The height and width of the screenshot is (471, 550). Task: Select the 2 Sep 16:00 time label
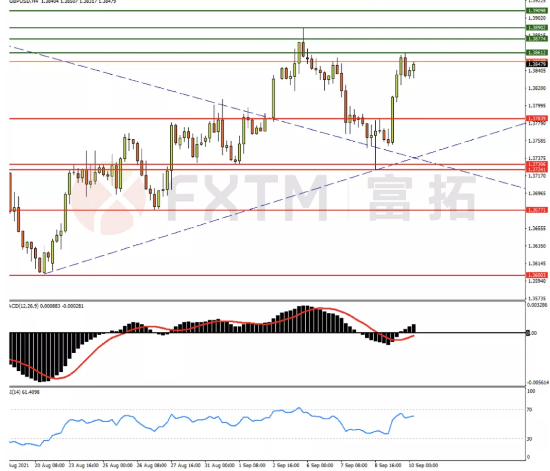pyautogui.click(x=286, y=465)
